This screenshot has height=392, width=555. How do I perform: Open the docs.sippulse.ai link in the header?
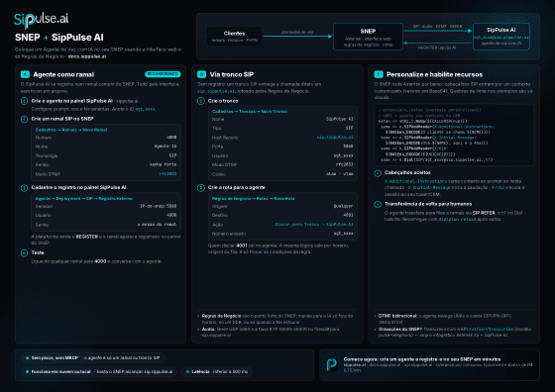point(87,56)
